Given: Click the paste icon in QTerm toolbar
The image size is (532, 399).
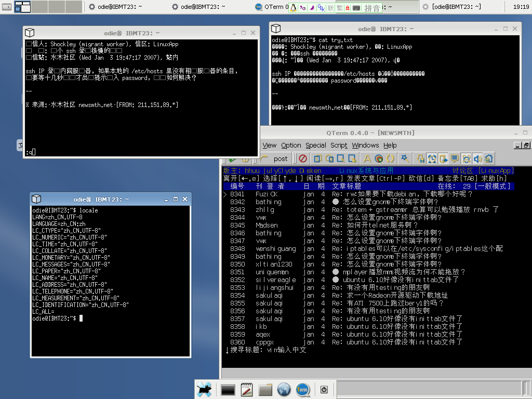Looking at the screenshot, I should point(329,158).
